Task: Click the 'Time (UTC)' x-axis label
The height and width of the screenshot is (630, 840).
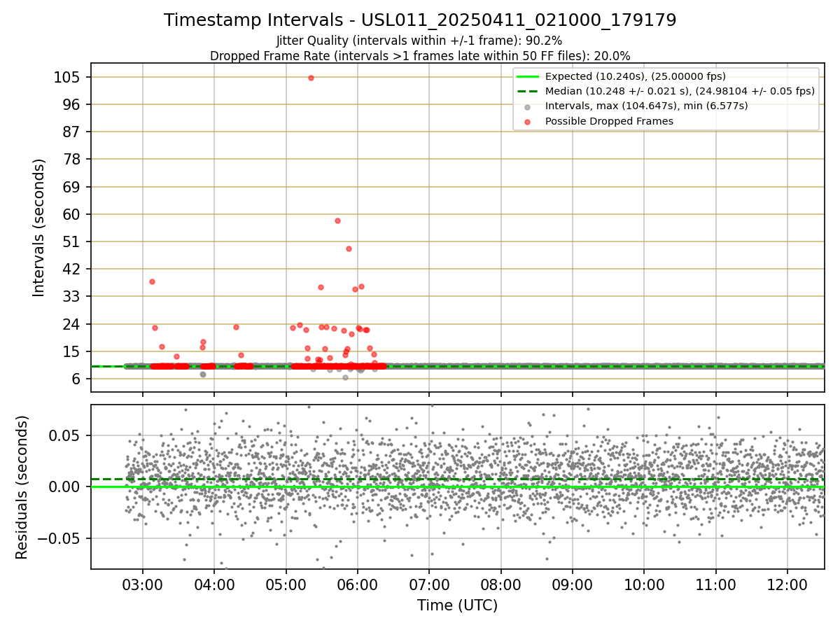Action: tap(457, 605)
